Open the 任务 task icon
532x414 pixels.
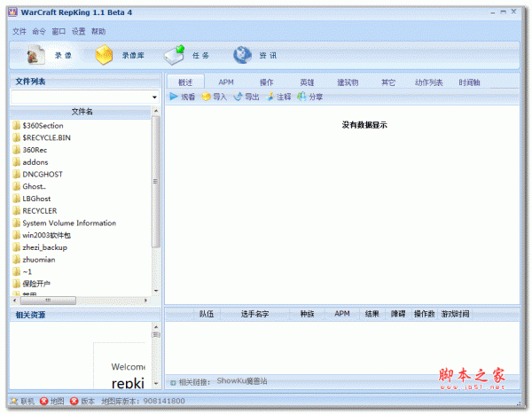click(175, 55)
